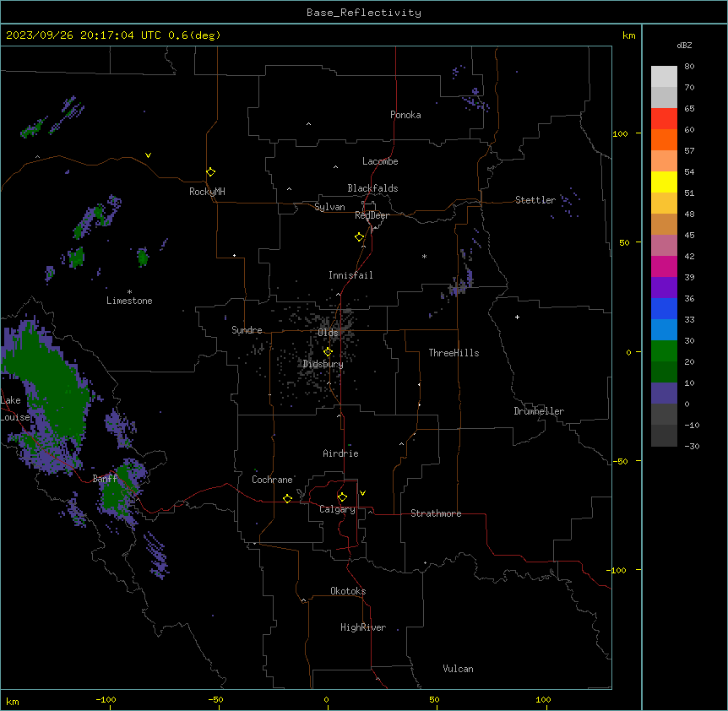This screenshot has height=711, width=728.
Task: Click the Stettler town label
Action: pyautogui.click(x=535, y=200)
